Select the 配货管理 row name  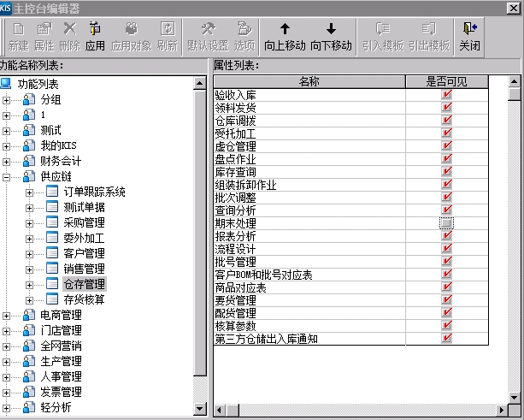pyautogui.click(x=236, y=313)
